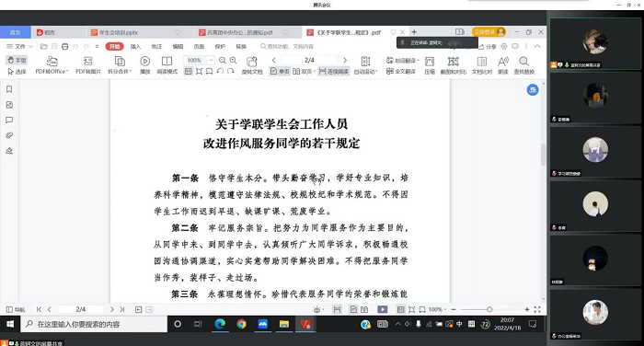The height and width of the screenshot is (346, 644).
Task: Click the 压缩 compress tool
Action: (x=430, y=65)
